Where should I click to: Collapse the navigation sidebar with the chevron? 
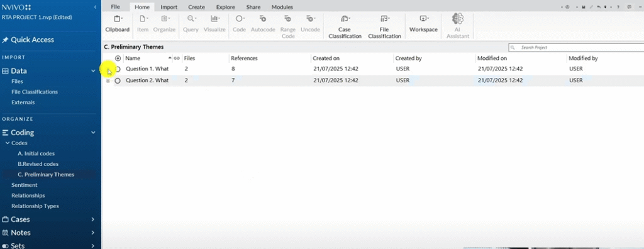tap(96, 7)
